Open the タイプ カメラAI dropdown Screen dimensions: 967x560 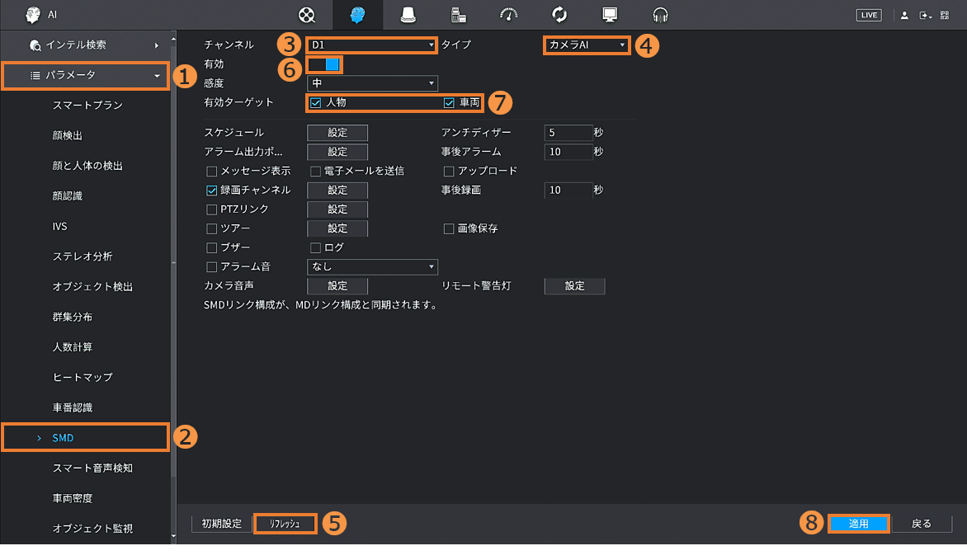(x=587, y=45)
